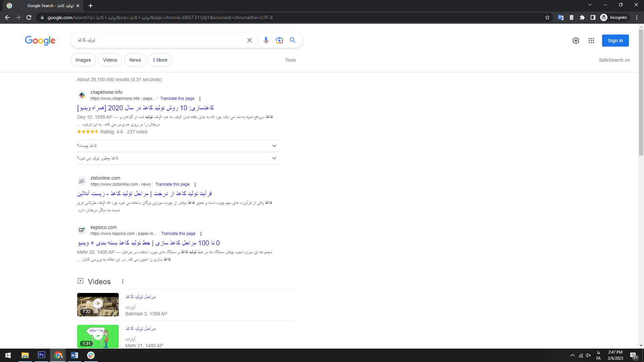Open Chrome's three-dot menu
The image size is (644, 362).
tap(637, 17)
